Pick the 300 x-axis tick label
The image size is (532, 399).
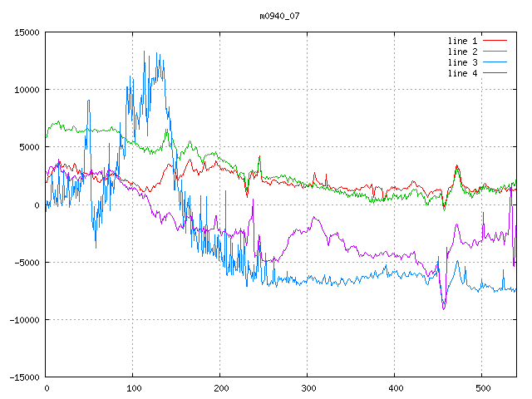pos(308,388)
